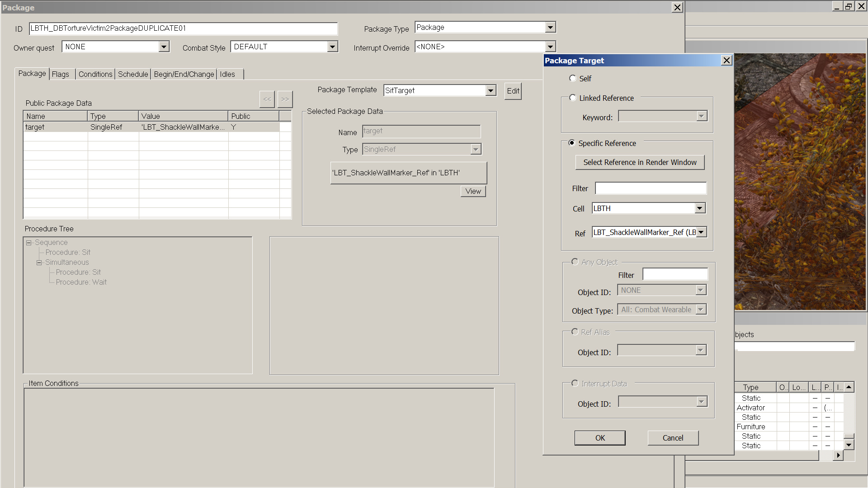Choose the Linked Reference radio button
Viewport: 868px width, 488px height.
pyautogui.click(x=573, y=98)
